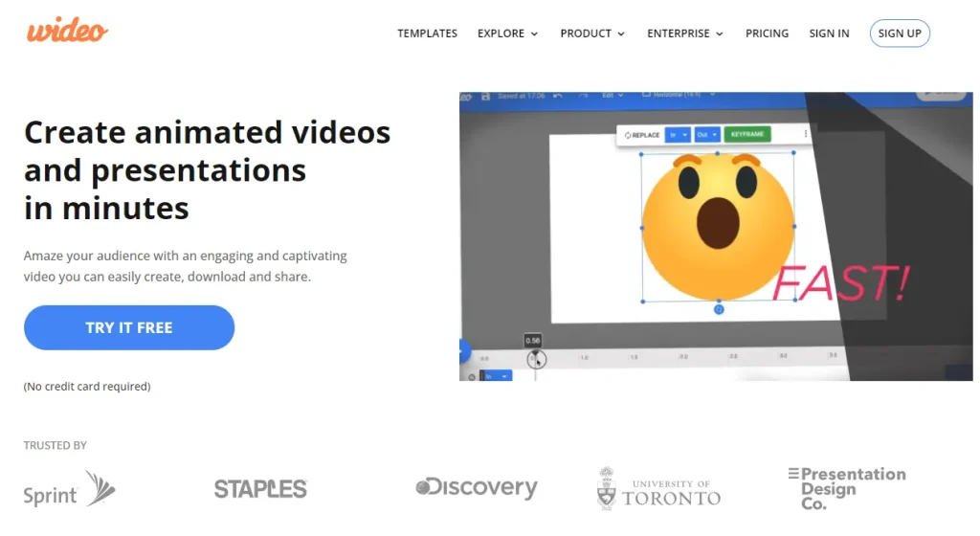
Task: Click the University of Toronto logo
Action: pyautogui.click(x=658, y=489)
